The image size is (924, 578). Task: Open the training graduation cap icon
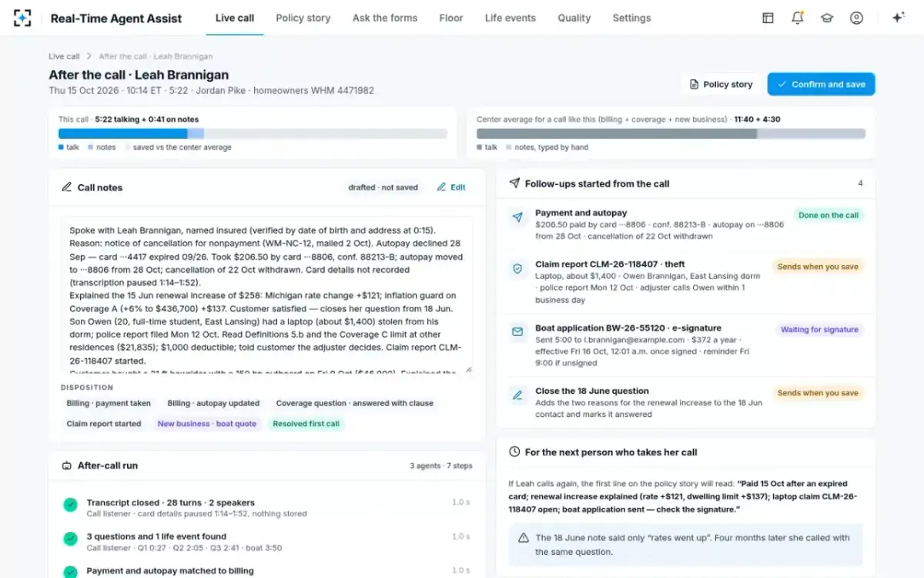(x=827, y=18)
